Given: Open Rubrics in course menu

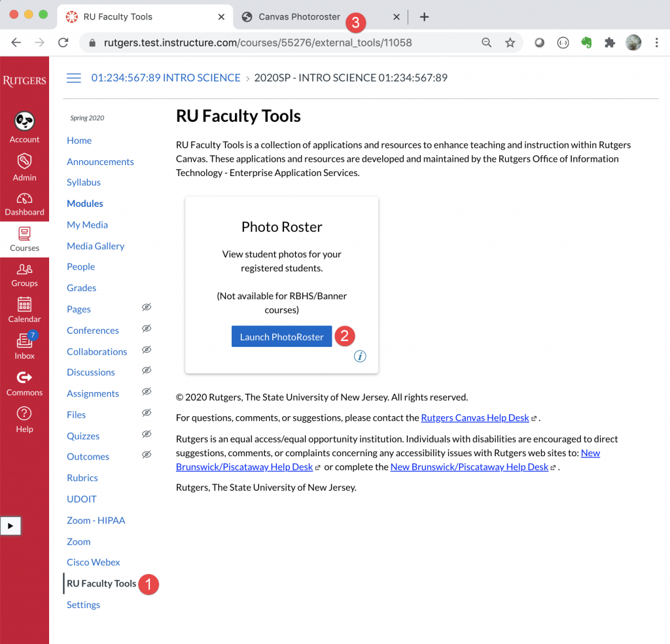Looking at the screenshot, I should [x=82, y=478].
